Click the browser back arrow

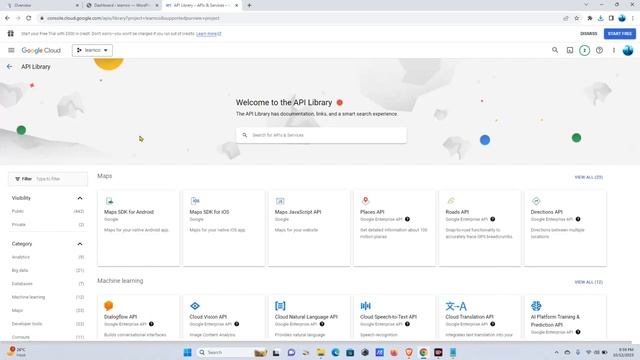7,18
